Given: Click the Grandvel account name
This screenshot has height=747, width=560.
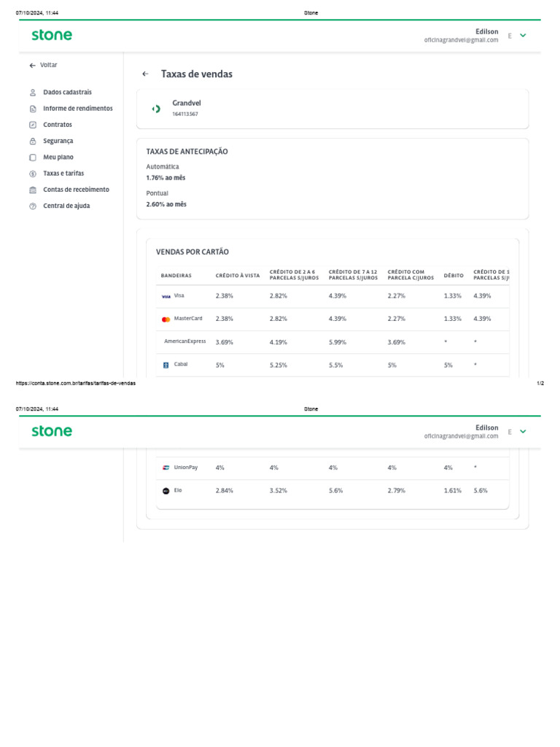Looking at the screenshot, I should pos(186,103).
